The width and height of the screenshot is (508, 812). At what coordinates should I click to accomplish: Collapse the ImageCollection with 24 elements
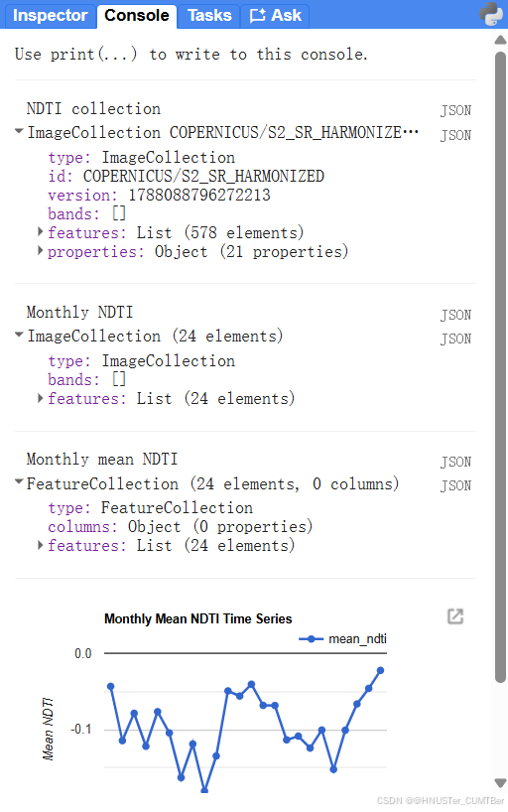point(19,336)
